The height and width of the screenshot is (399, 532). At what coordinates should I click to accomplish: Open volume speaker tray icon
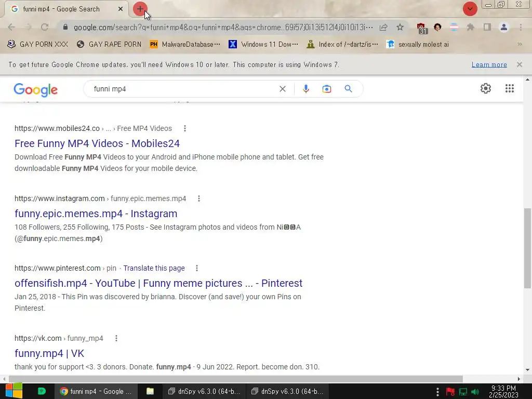coord(475,392)
